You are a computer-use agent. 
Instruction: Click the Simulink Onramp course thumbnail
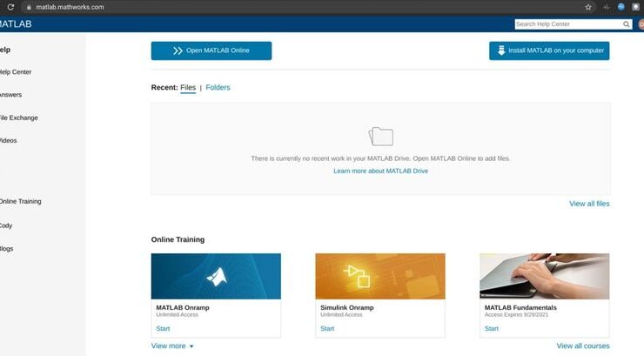[380, 276]
